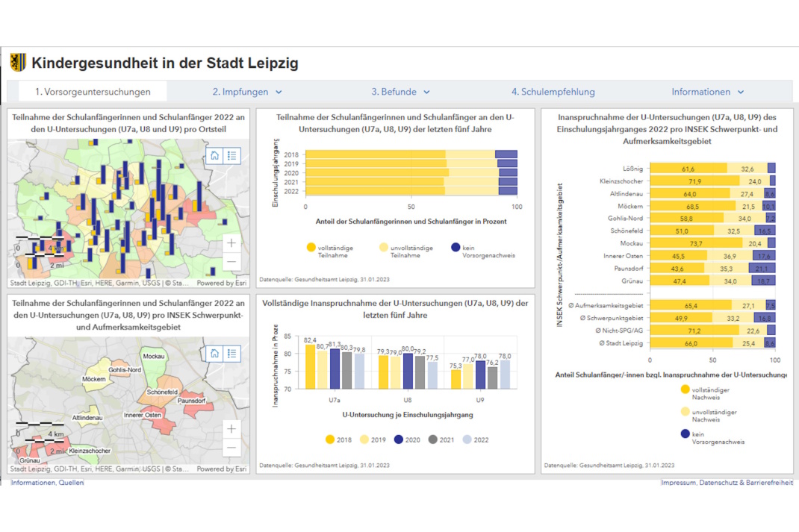Click the Stadt Leipzig coat of arms logo
This screenshot has height=532, width=799.
18,63
